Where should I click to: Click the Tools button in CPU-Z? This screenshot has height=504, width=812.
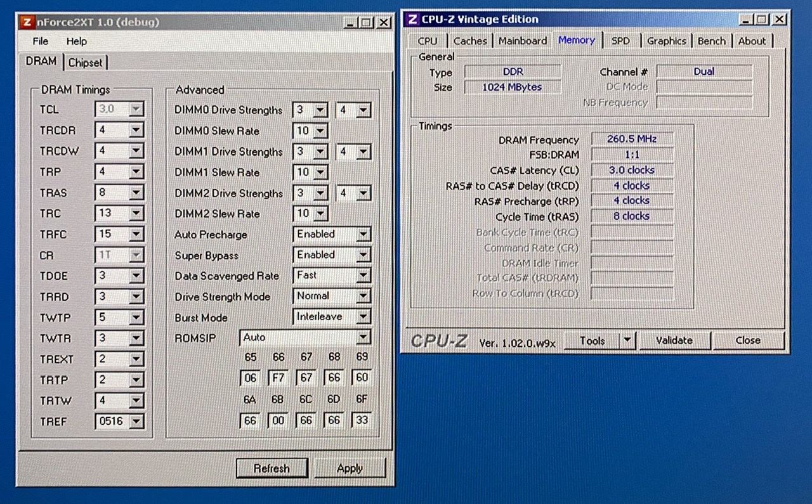[592, 341]
